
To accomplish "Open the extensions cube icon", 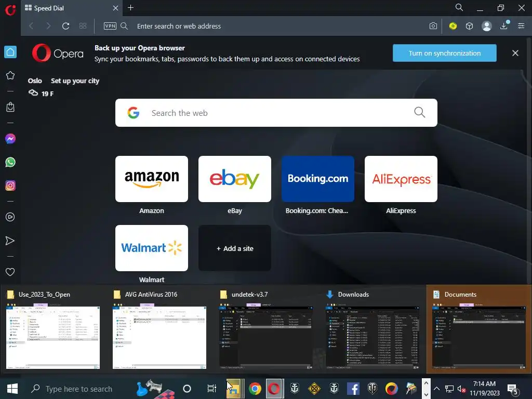I will (x=469, y=26).
